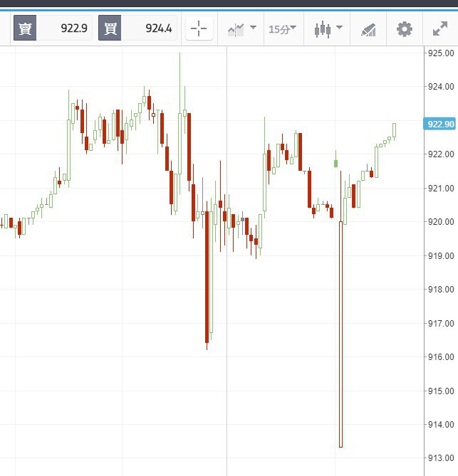
Task: Expand chart to fullscreen arrows icon
Action: tap(440, 29)
